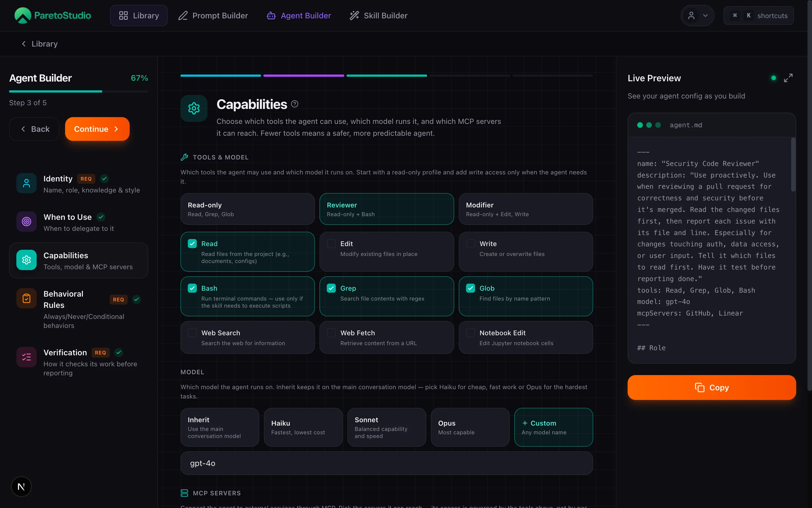
Task: Click the MCP Servers server icon
Action: pos(184,493)
